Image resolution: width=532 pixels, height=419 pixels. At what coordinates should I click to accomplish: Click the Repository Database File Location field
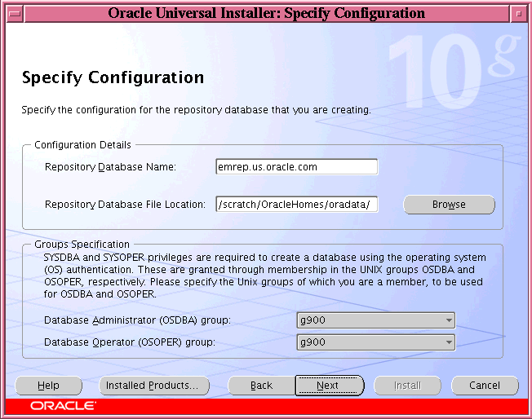tap(296, 205)
